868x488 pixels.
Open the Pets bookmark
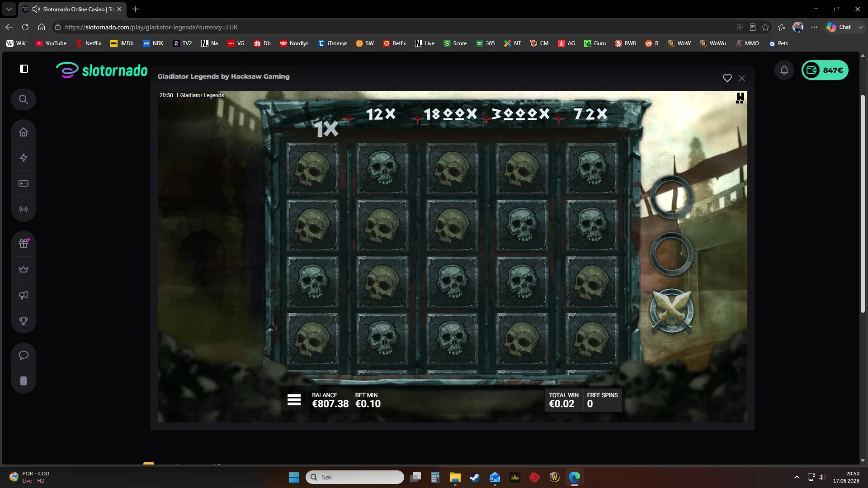coord(778,43)
